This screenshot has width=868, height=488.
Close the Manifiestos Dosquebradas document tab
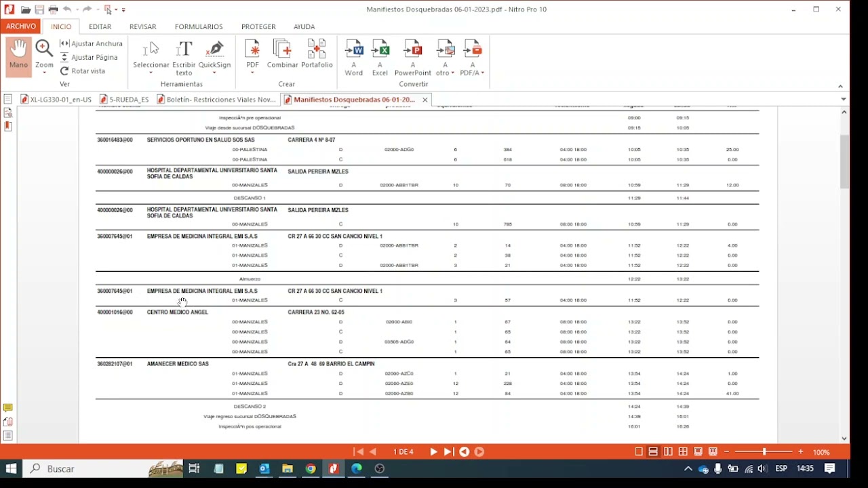(425, 100)
